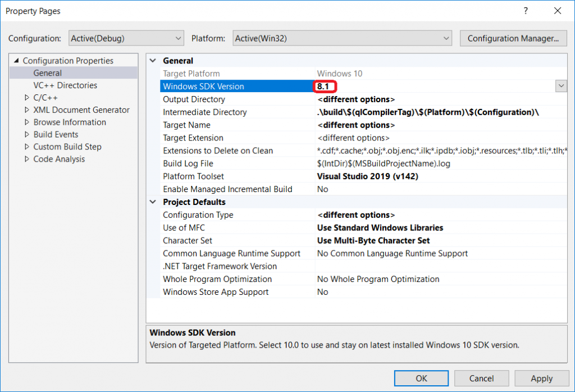Expand the Custom Build Step node

(x=27, y=147)
